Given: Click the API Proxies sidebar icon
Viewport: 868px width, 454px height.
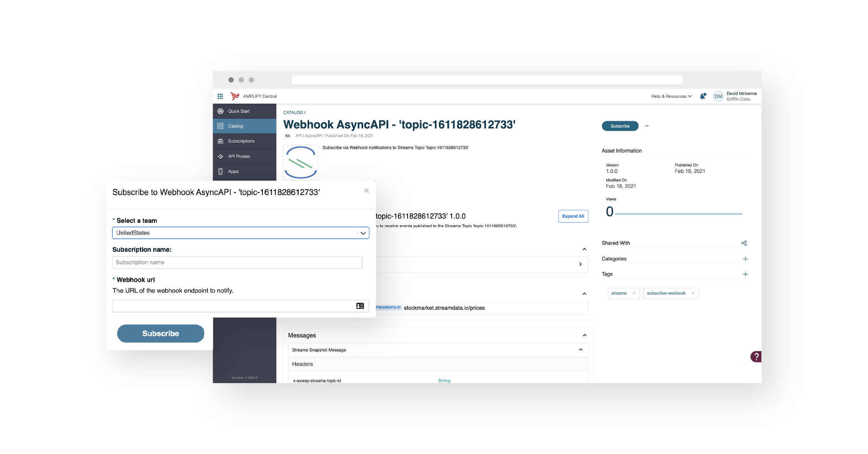Looking at the screenshot, I should point(220,156).
